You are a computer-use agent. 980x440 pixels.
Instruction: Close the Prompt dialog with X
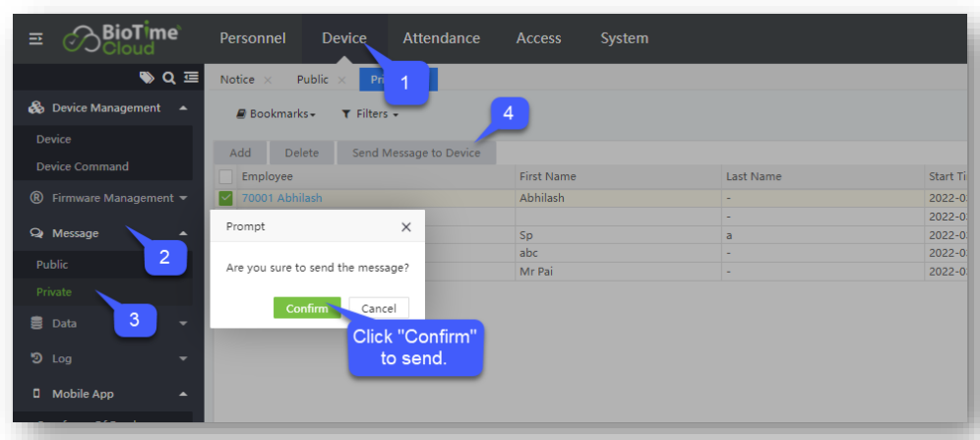[406, 226]
